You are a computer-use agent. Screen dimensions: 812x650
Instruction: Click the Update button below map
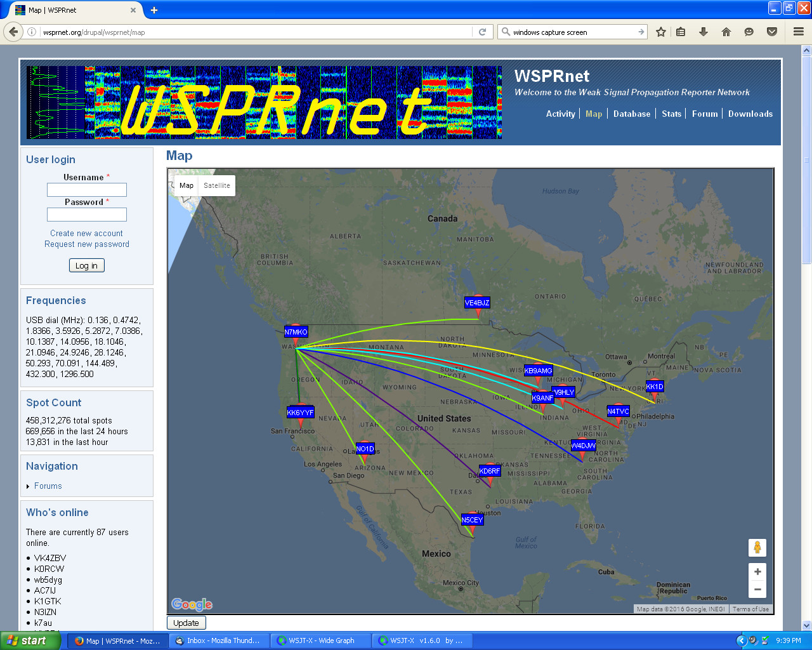coord(186,623)
